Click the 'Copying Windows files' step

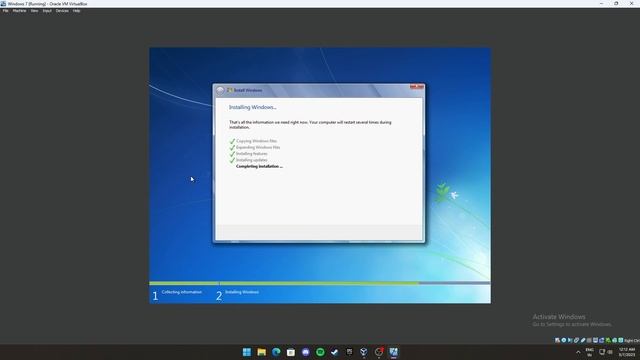[x=256, y=141]
